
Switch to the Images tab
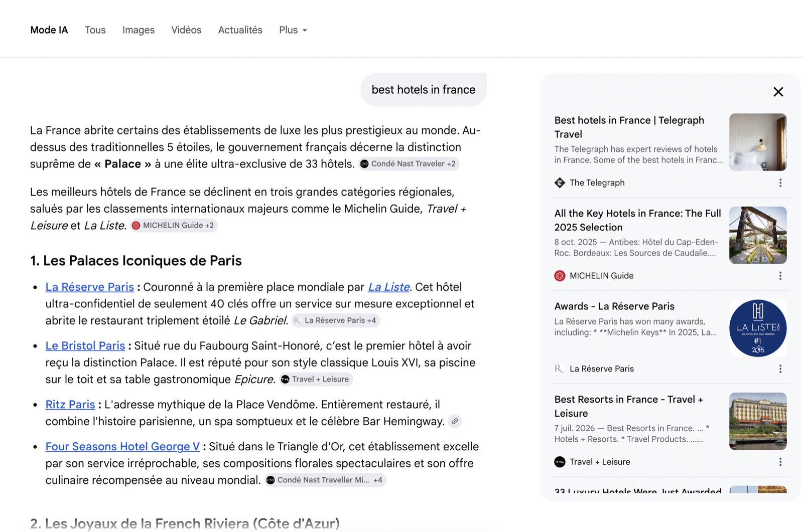(139, 30)
